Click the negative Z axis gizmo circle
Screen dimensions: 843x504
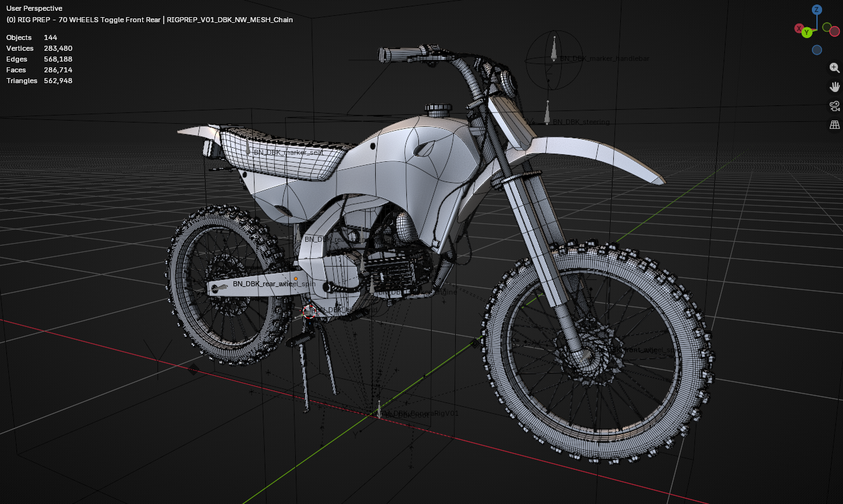point(817,50)
